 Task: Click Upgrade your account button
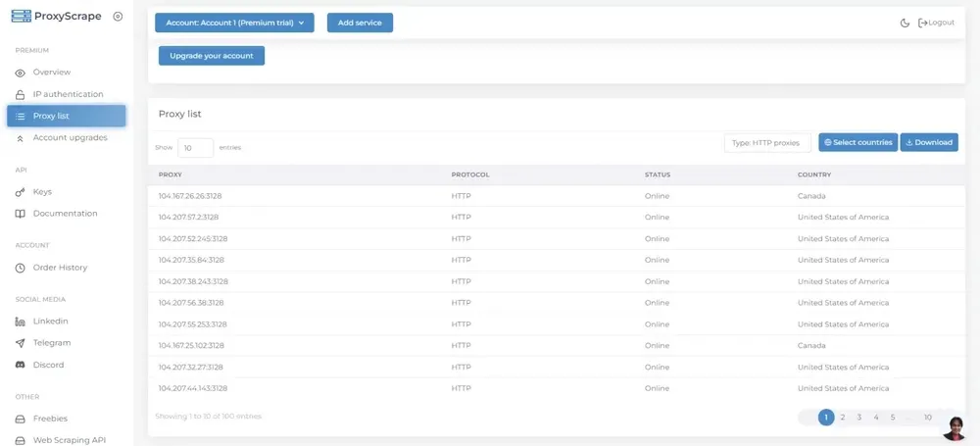[212, 56]
